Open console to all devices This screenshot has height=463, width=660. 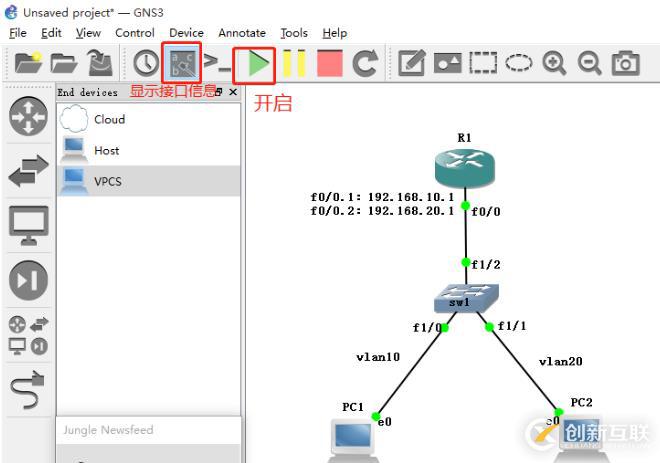[217, 63]
